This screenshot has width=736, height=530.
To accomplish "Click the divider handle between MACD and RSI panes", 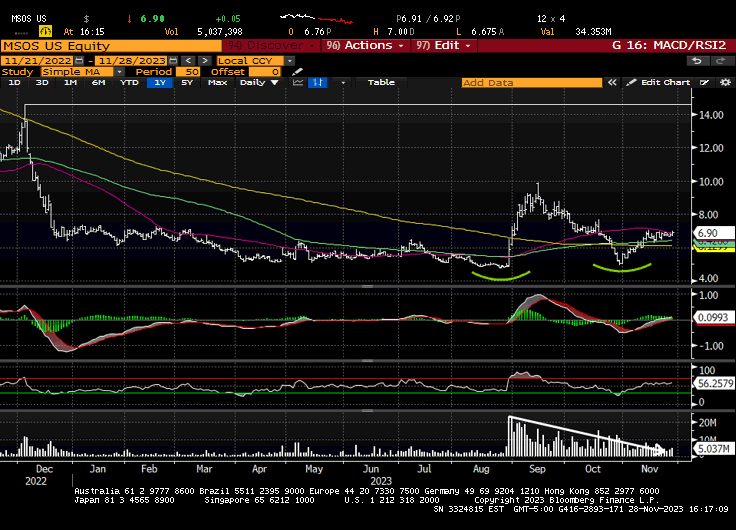I will point(368,361).
